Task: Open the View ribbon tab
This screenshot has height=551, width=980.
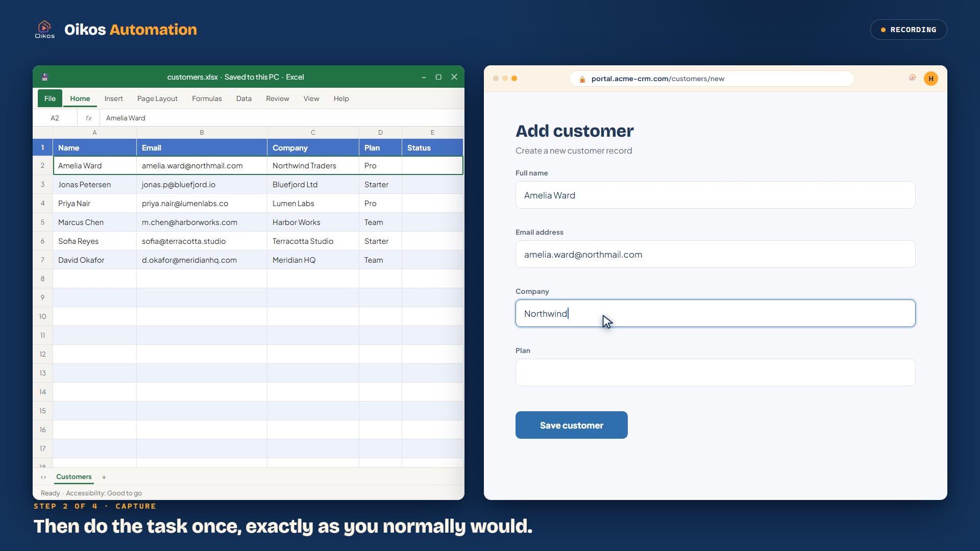Action: point(311,98)
